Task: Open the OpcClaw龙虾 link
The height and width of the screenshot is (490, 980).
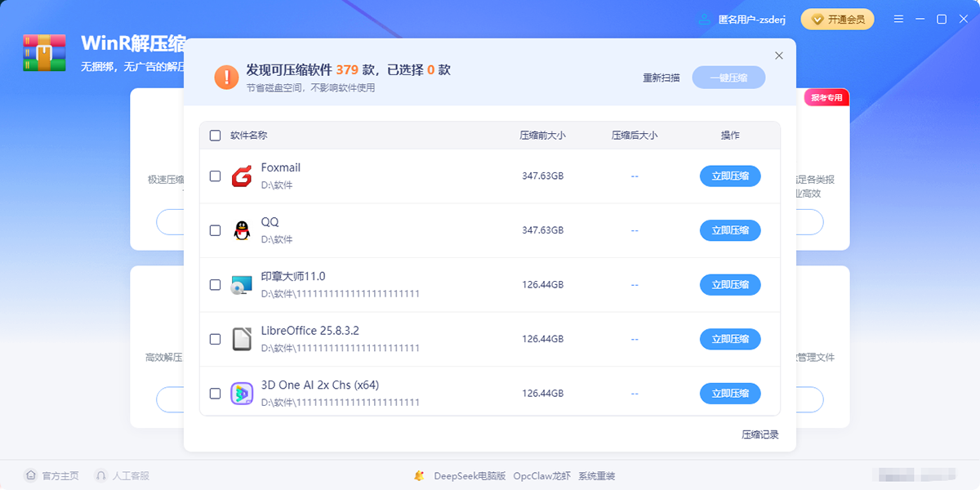Action: tap(542, 475)
